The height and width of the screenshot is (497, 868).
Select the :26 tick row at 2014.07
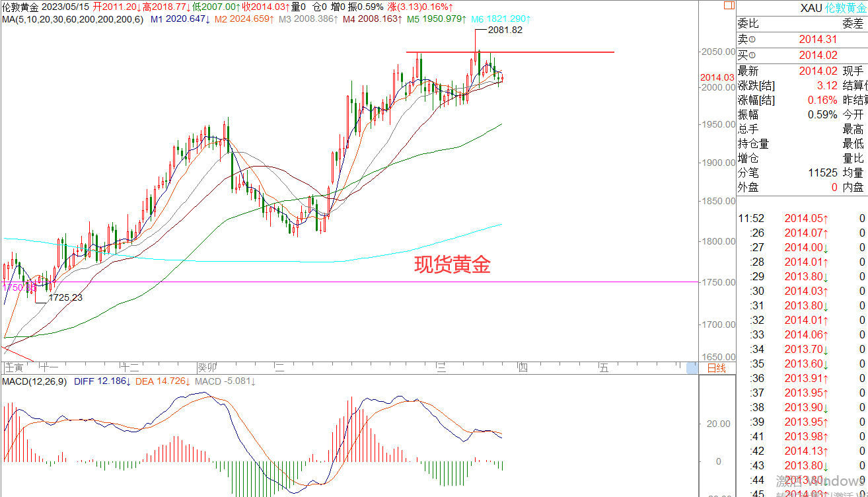802,233
